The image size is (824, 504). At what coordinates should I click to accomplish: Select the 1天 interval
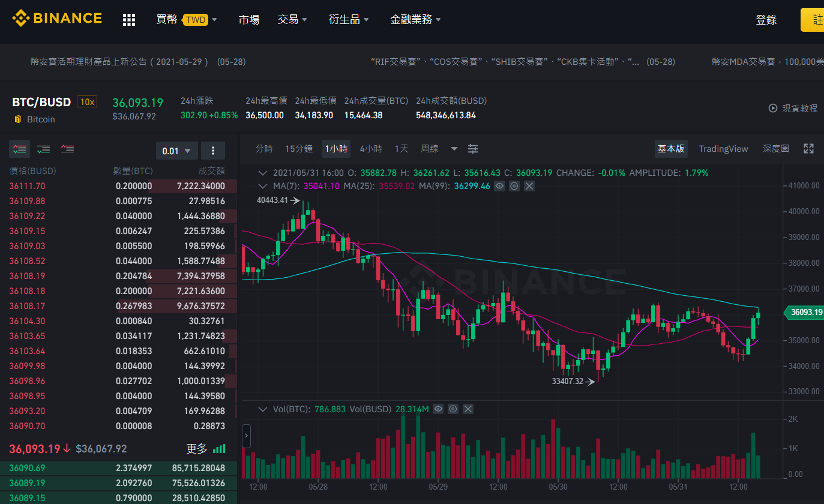coord(401,149)
